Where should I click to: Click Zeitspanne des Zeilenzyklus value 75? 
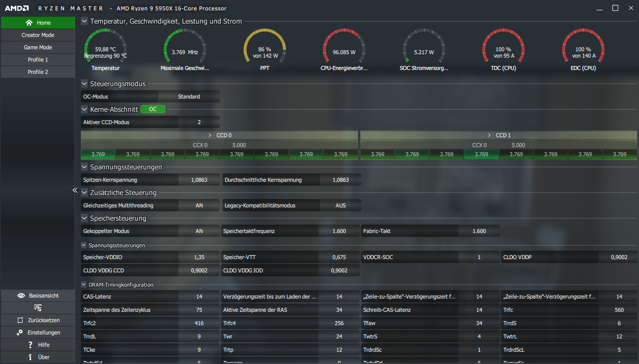[199, 310]
